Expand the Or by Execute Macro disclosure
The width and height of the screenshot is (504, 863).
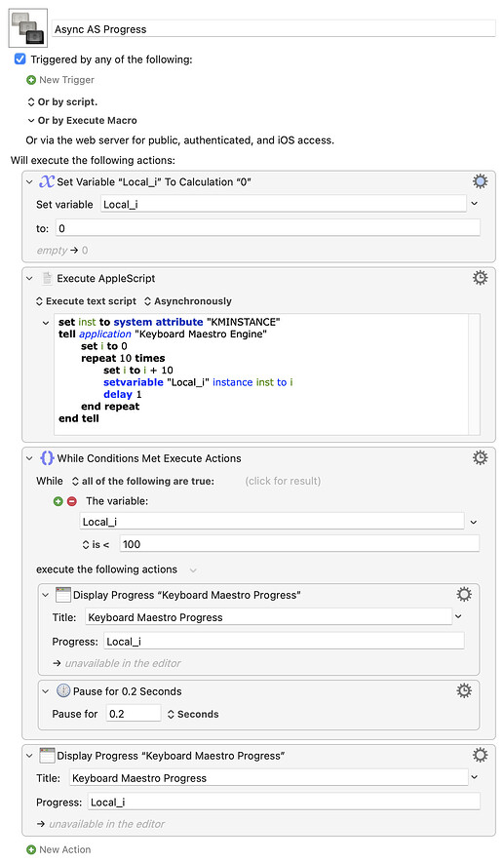pos(31,121)
